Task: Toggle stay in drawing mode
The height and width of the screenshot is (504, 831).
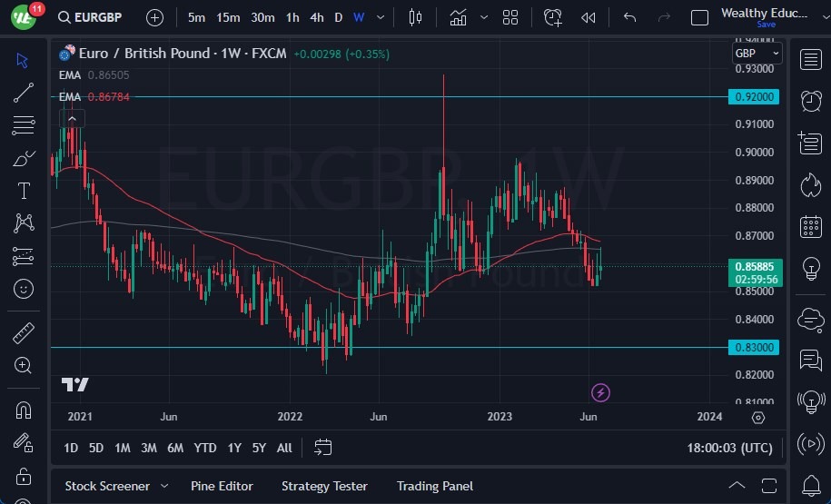Action: point(24,442)
